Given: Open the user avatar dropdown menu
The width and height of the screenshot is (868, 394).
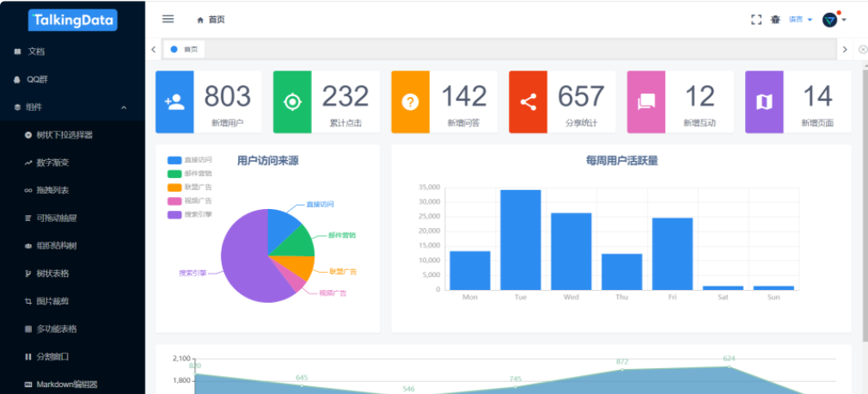Looking at the screenshot, I should 833,20.
